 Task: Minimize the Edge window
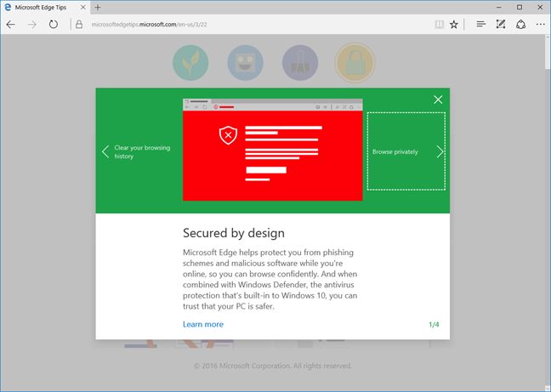(x=498, y=8)
